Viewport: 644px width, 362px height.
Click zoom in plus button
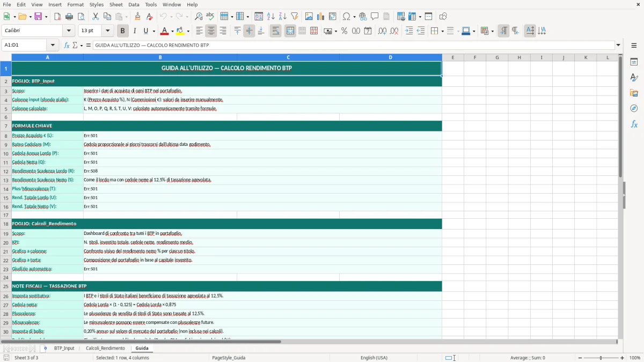(x=623, y=358)
